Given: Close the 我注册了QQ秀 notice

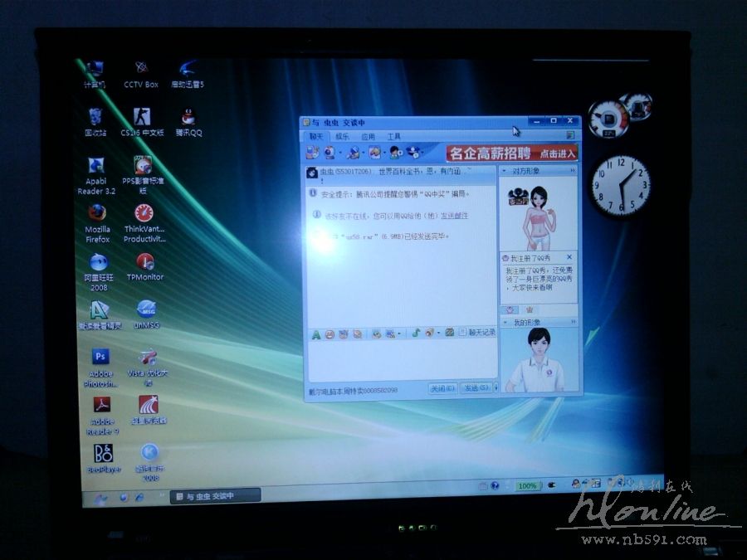Looking at the screenshot, I should pyautogui.click(x=569, y=256).
